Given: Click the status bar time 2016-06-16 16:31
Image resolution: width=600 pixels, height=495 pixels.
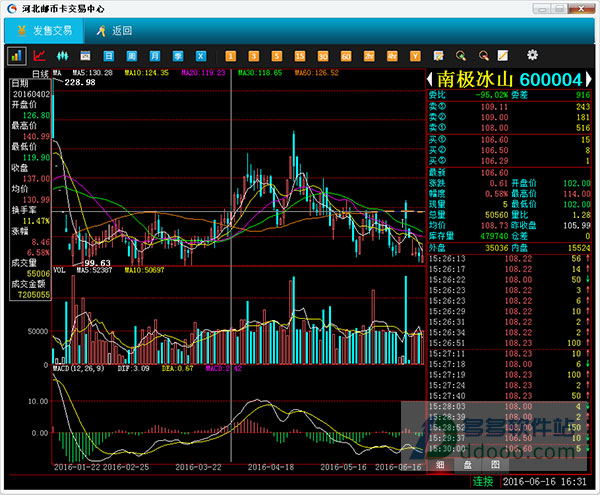Looking at the screenshot, I should [x=545, y=482].
